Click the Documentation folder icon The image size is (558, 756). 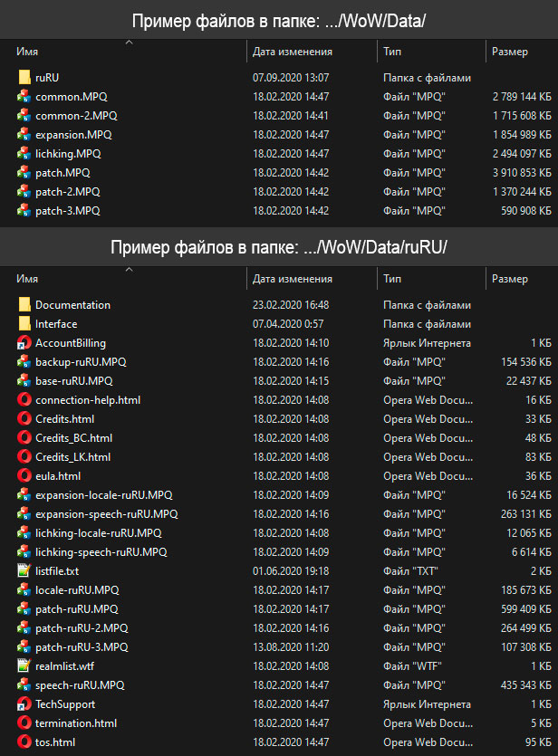tap(24, 305)
